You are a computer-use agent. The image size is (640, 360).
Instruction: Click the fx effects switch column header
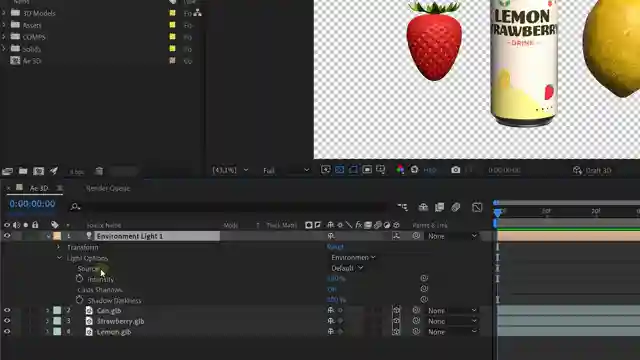click(358, 225)
